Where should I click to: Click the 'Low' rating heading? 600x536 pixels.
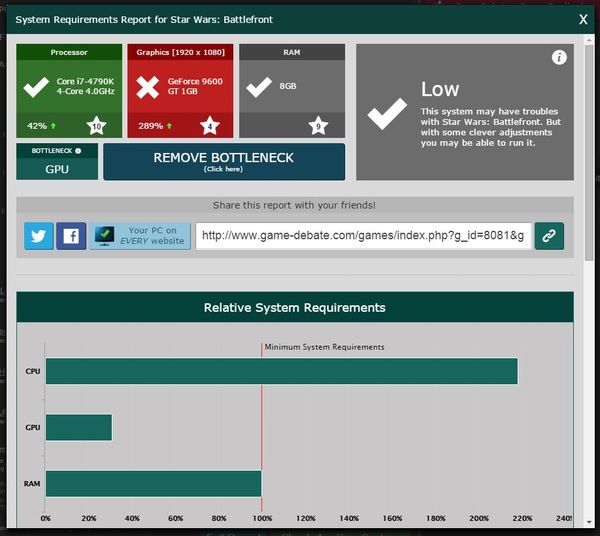click(x=440, y=89)
